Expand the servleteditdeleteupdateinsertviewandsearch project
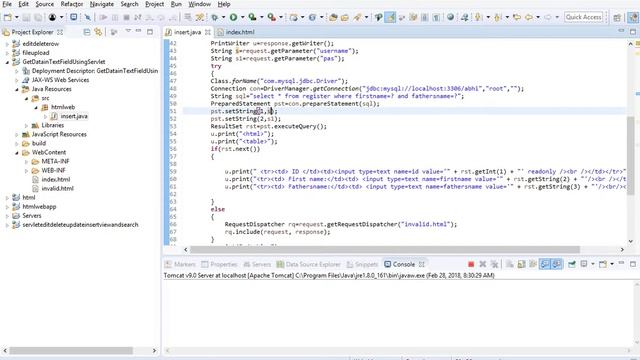Image resolution: width=640 pixels, height=360 pixels. click(x=7, y=225)
